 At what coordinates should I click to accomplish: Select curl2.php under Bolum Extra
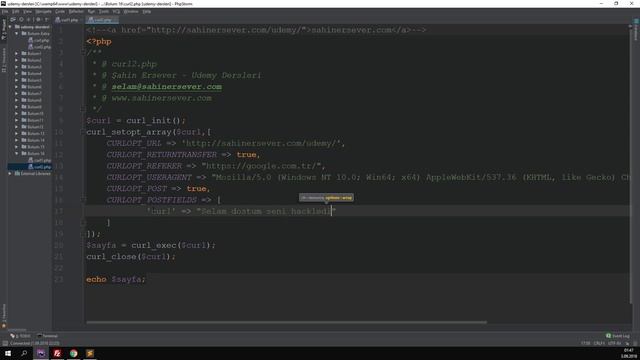tap(40, 47)
